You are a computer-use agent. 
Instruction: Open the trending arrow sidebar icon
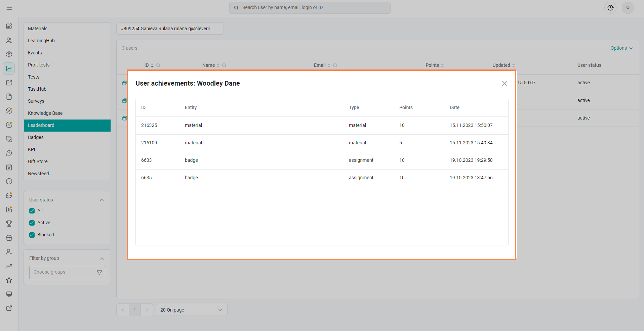[9, 266]
